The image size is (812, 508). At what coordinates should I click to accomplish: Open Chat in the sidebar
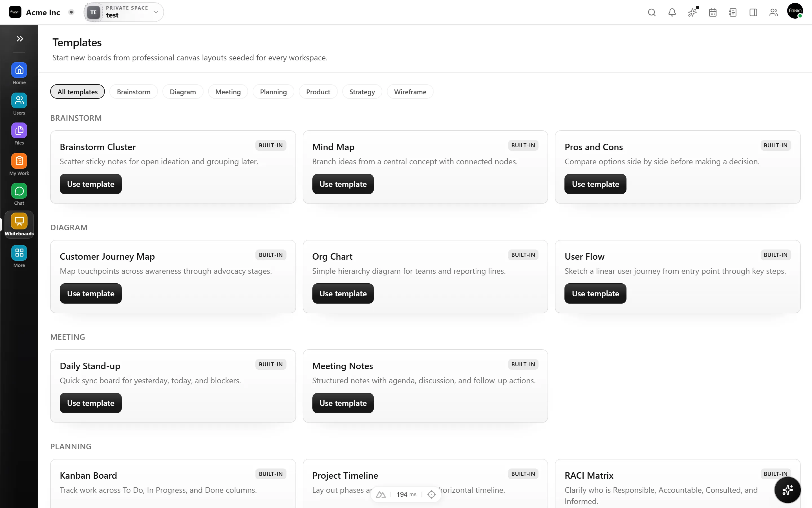[19, 194]
